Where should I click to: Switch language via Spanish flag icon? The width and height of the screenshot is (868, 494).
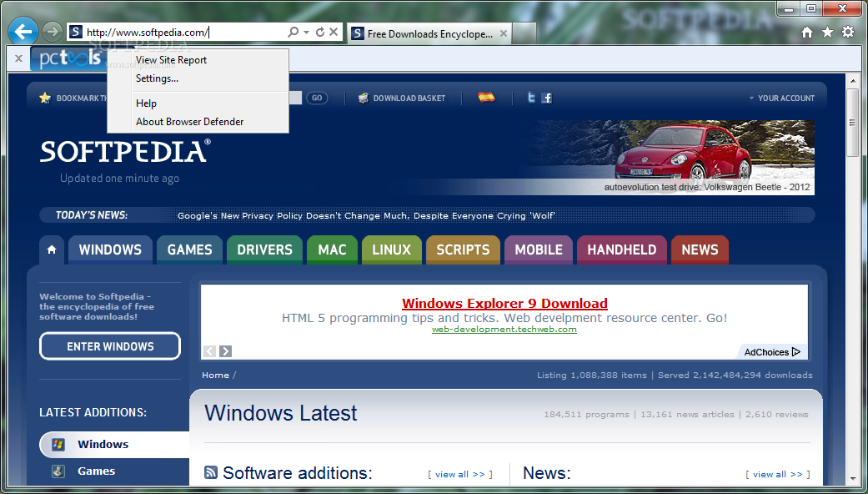tap(487, 98)
